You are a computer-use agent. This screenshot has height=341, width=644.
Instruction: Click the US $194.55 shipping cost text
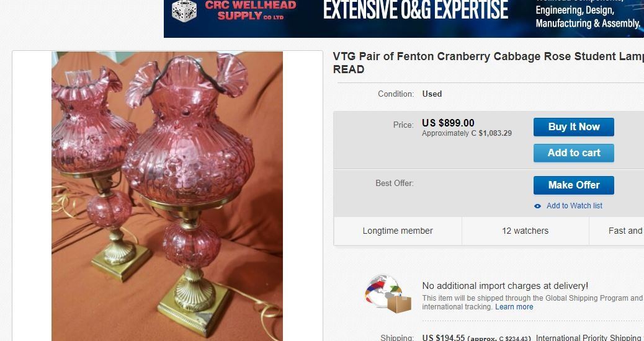coord(443,338)
